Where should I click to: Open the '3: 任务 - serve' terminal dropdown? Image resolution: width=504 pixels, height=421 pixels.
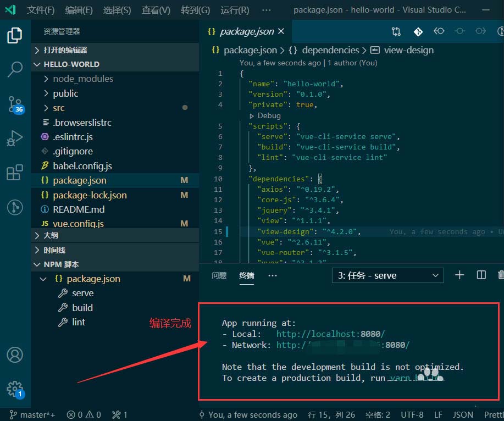coord(387,275)
